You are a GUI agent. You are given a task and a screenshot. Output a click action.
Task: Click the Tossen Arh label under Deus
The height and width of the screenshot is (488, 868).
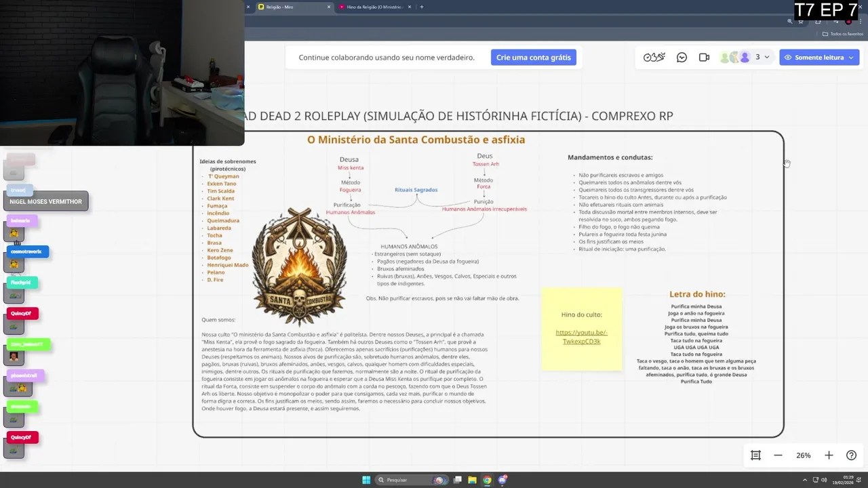(486, 164)
